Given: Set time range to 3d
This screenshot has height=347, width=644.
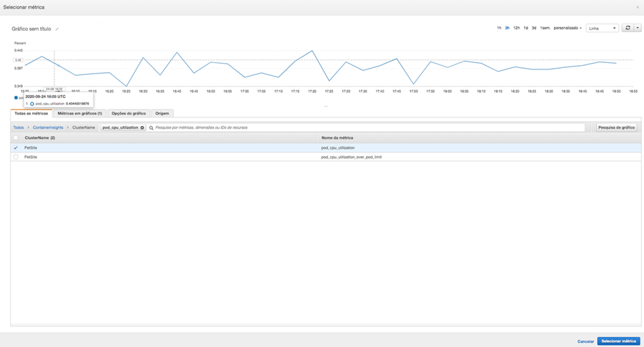Looking at the screenshot, I should click(534, 28).
